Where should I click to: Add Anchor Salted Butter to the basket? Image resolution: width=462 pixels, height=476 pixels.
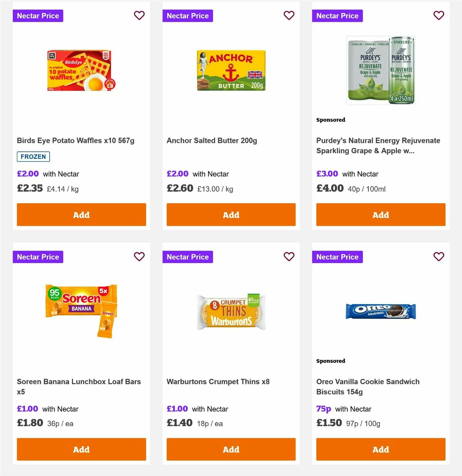231,215
